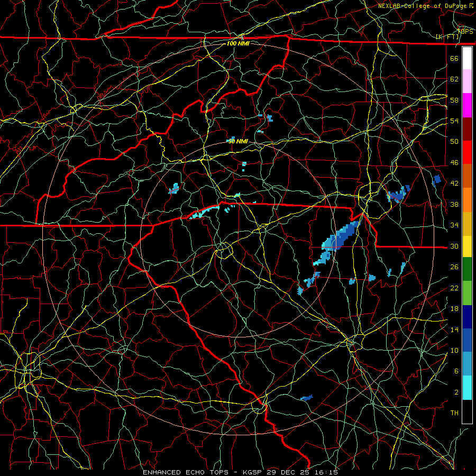This screenshot has width=476, height=476.
Task: Click the "TOPS" legend title
Action: [465, 32]
